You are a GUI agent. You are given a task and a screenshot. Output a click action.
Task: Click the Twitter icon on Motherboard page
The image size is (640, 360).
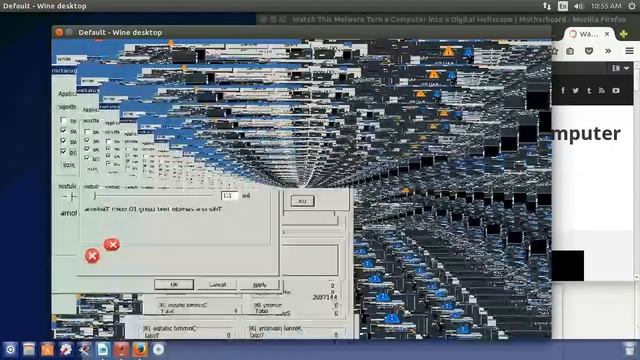pos(576,91)
